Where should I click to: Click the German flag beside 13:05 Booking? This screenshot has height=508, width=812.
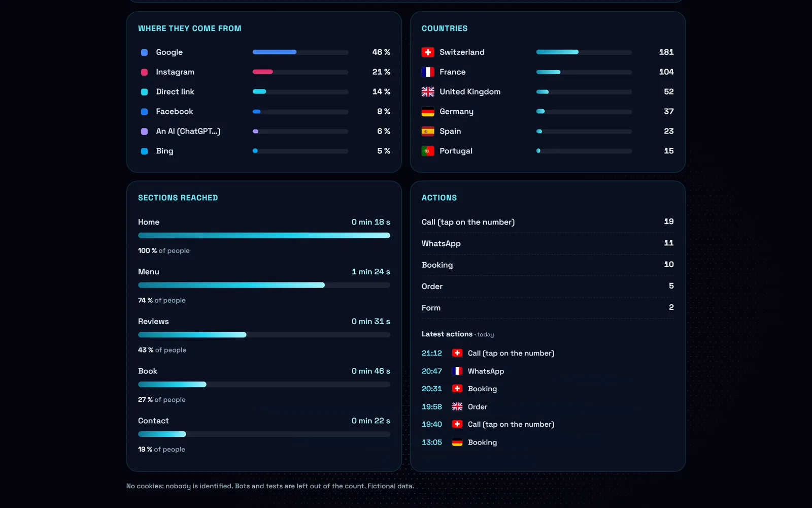click(x=457, y=442)
